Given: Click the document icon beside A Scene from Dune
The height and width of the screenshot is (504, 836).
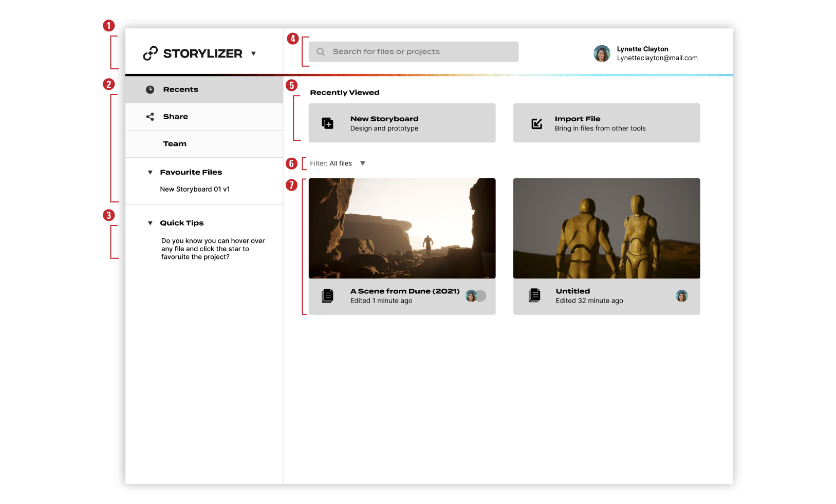Looking at the screenshot, I should click(x=327, y=296).
